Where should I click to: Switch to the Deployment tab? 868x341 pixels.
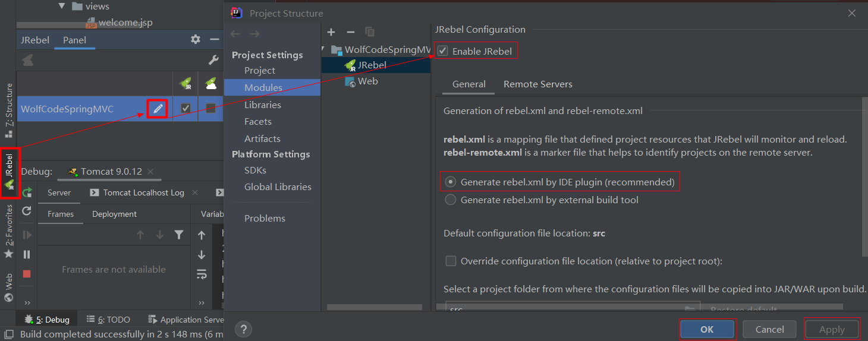click(x=115, y=214)
